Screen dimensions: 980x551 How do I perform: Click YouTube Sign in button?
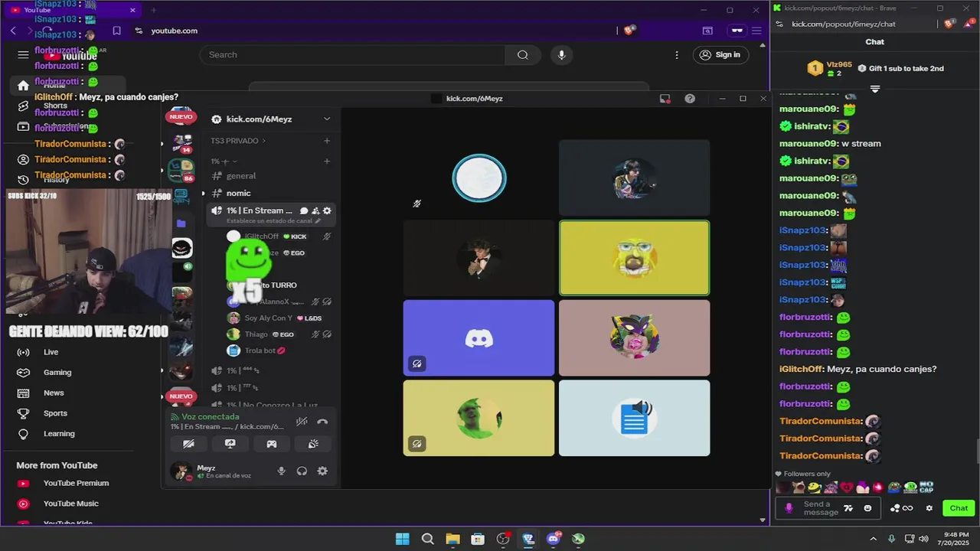click(x=720, y=54)
